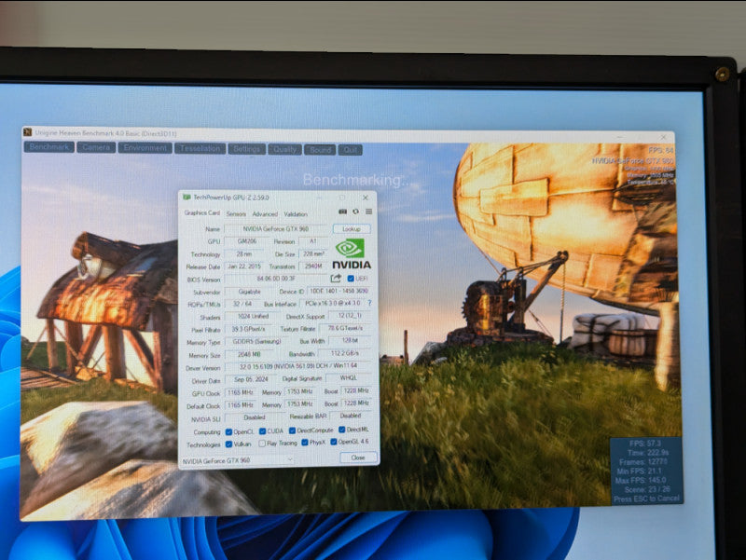Enable the Ray Tracing checkbox
This screenshot has width=746, height=560.
[x=262, y=444]
